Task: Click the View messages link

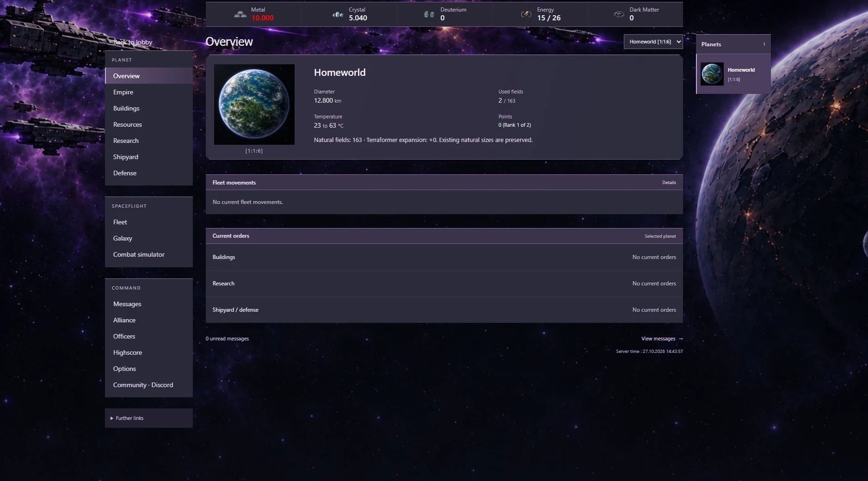Action: [662, 339]
